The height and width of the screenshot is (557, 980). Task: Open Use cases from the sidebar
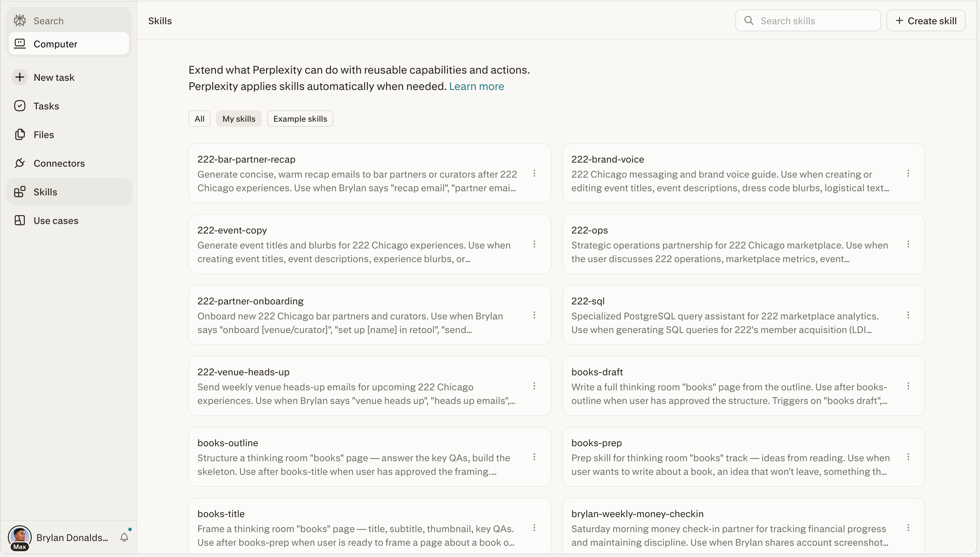(56, 221)
